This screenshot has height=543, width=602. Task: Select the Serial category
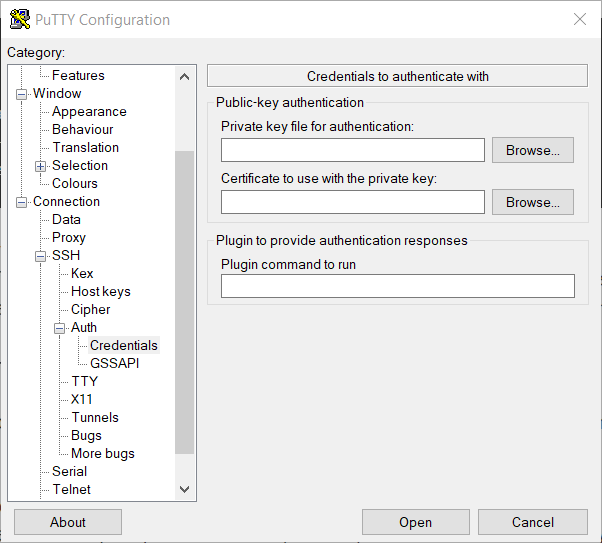69,472
